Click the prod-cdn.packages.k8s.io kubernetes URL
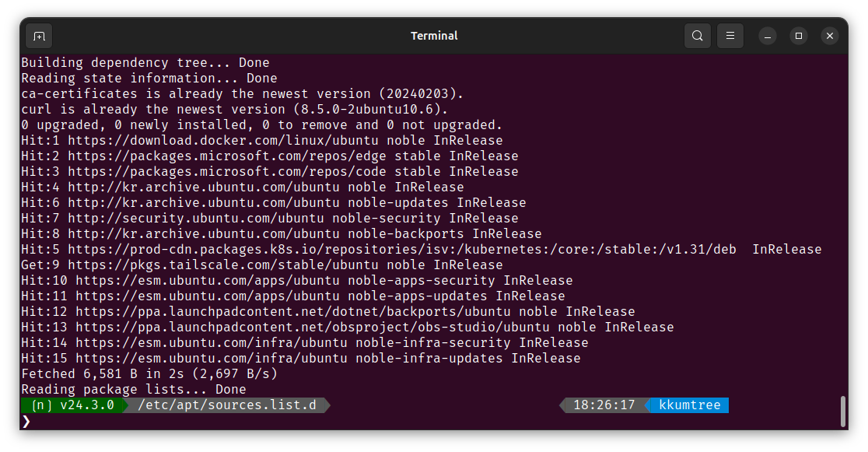 (402, 249)
